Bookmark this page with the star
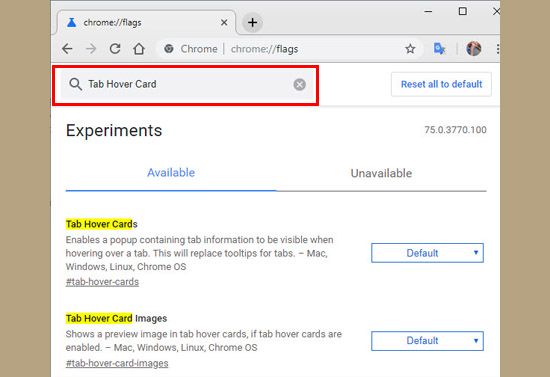550x377 pixels. 410,49
